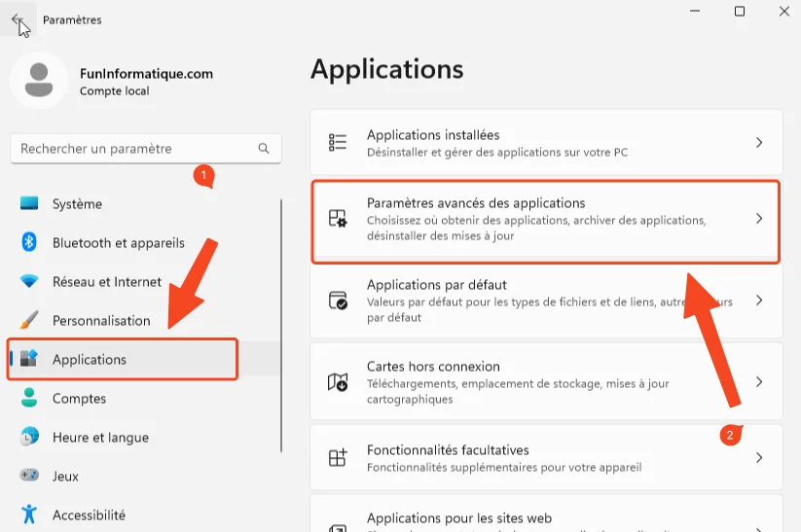Click the Comptes person icon
This screenshot has width=801, height=532.
(29, 398)
